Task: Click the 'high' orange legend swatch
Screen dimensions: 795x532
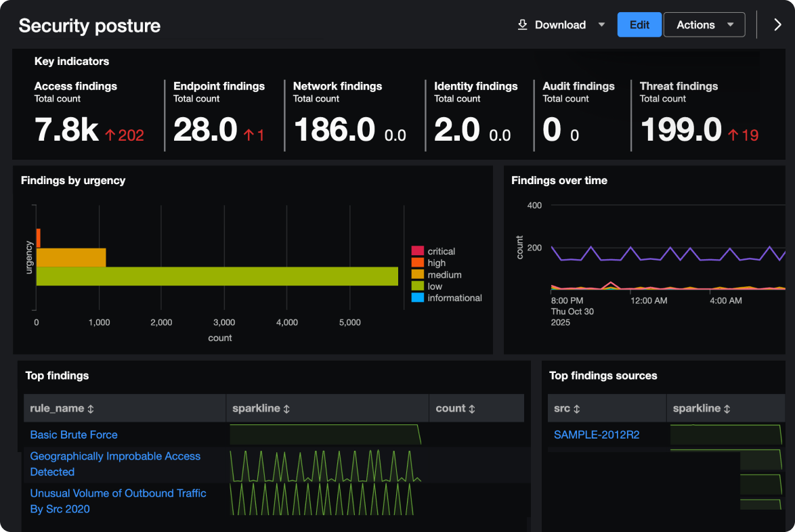Action: tap(418, 263)
